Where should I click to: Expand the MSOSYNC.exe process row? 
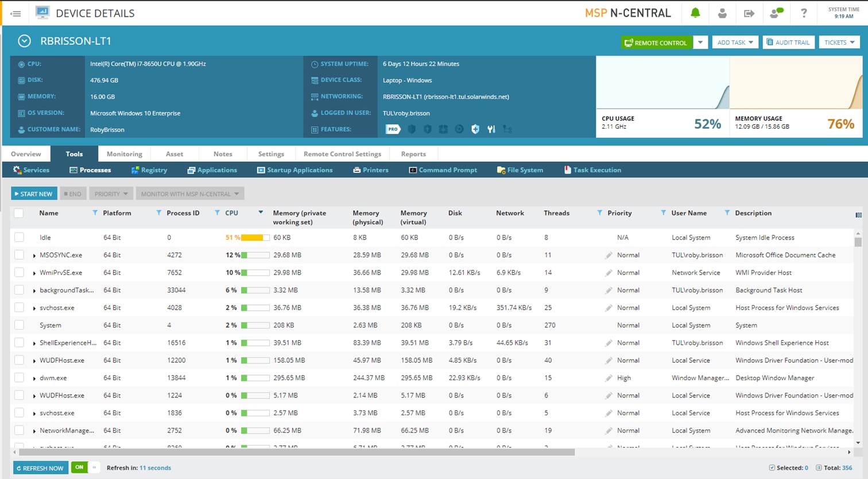click(34, 256)
